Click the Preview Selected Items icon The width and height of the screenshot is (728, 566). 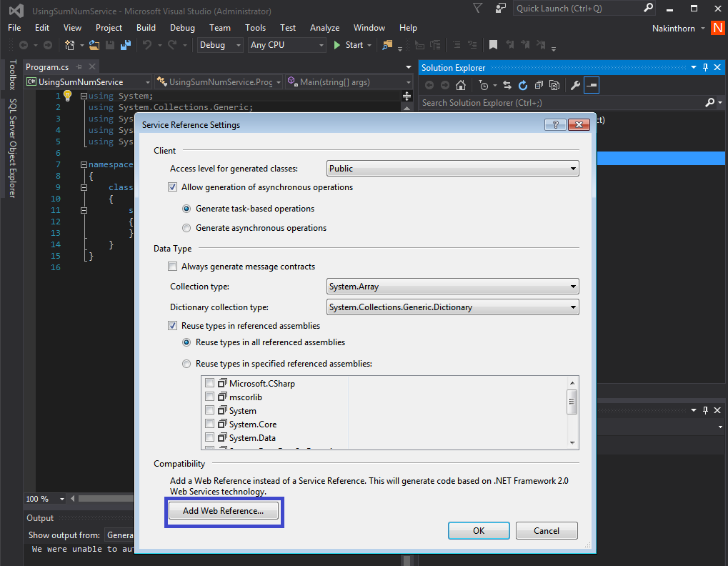point(592,86)
